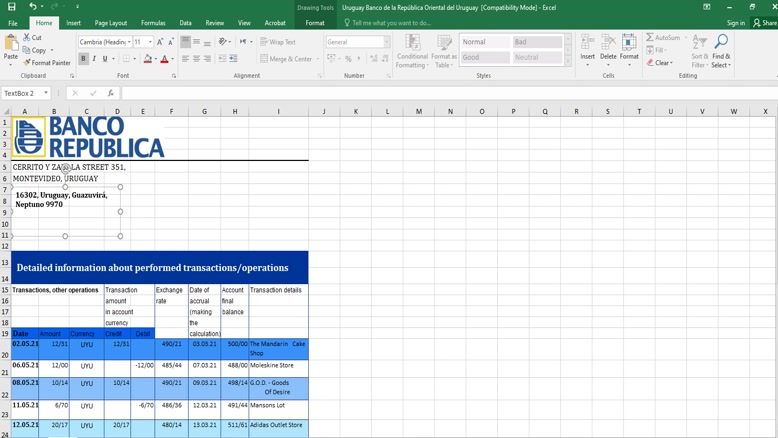The width and height of the screenshot is (778, 438).
Task: Click the Sign in link
Action: 736,23
